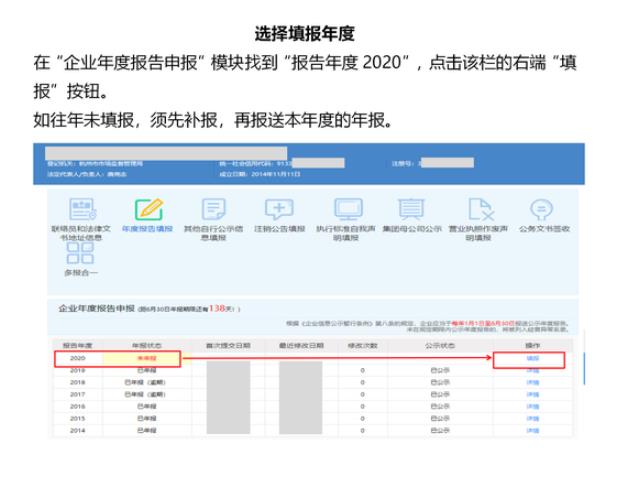Open 详情 link for year 2014
625x486 pixels.
coord(532,431)
